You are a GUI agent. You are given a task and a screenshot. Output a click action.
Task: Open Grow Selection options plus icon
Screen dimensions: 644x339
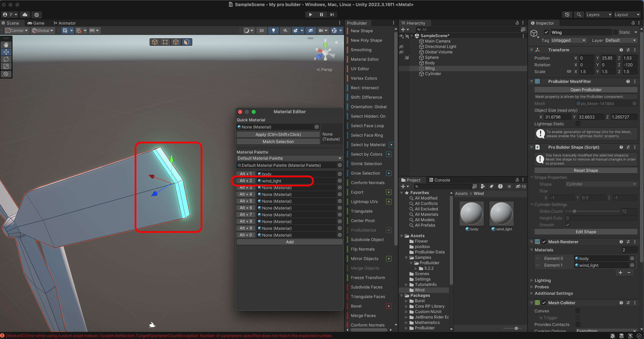389,173
